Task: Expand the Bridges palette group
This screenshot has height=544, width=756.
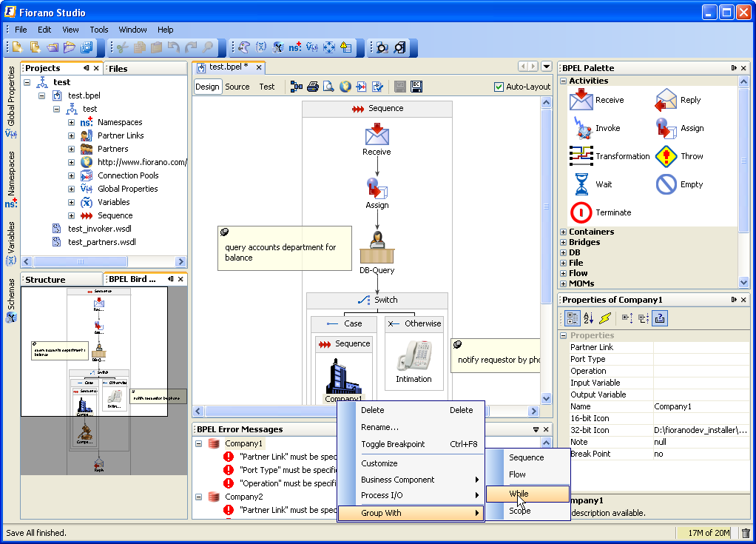Action: (563, 242)
